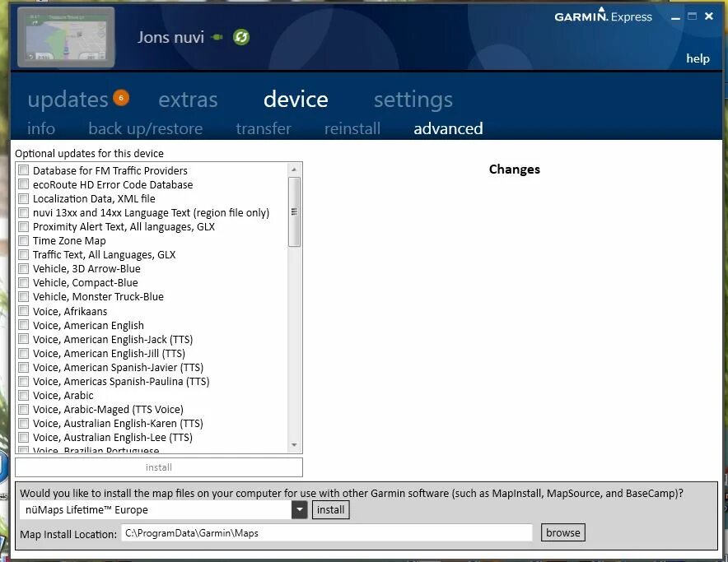
Task: Open the nuvi device thumbnail image
Action: pyautogui.click(x=66, y=37)
